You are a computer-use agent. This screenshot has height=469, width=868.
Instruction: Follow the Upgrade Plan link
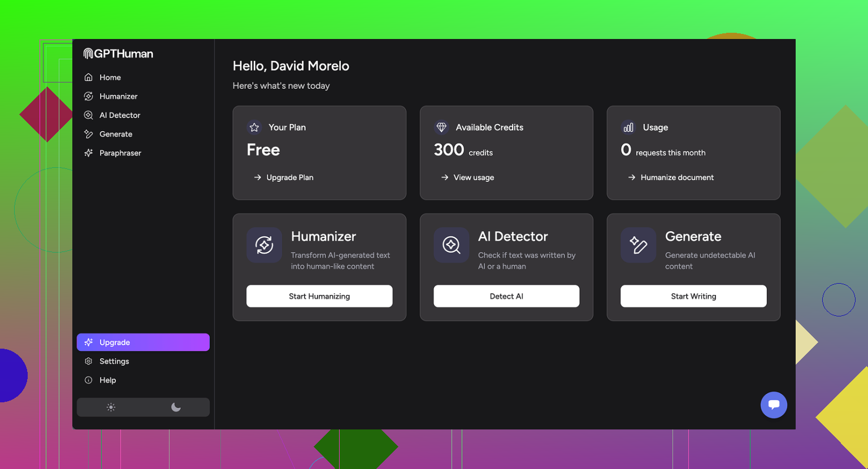289,177
